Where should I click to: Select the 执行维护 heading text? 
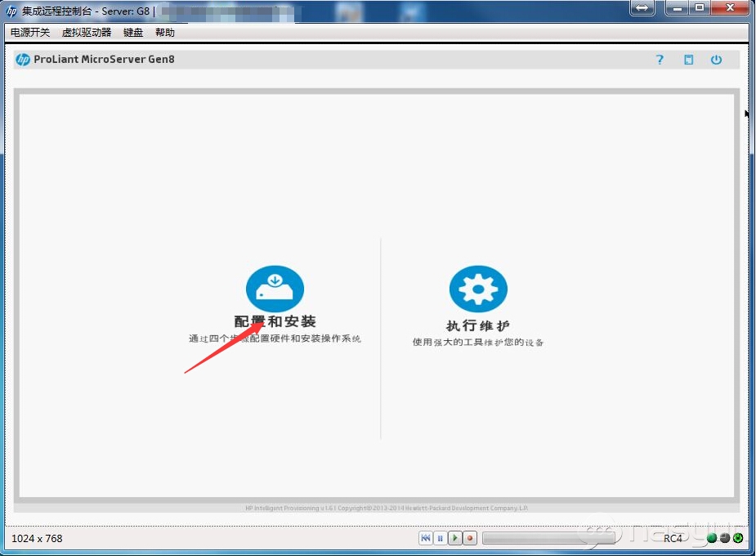tap(478, 325)
